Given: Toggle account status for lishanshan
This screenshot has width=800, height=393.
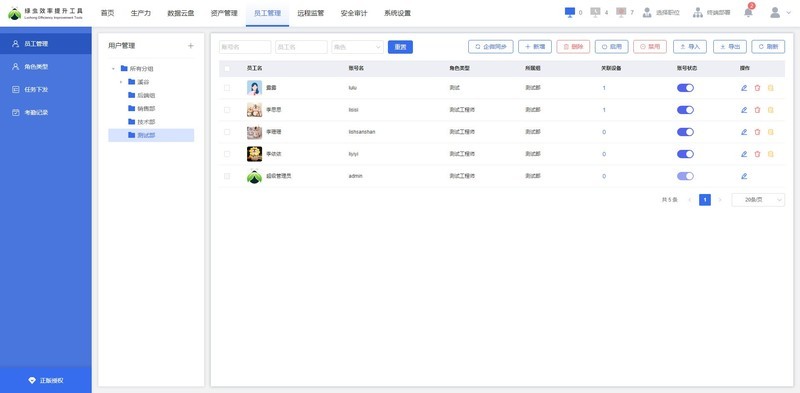Looking at the screenshot, I should pos(685,132).
